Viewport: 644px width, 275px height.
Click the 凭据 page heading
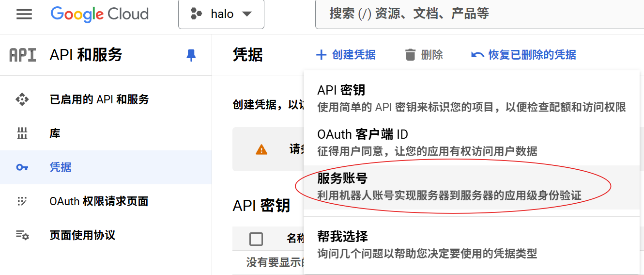(x=247, y=55)
